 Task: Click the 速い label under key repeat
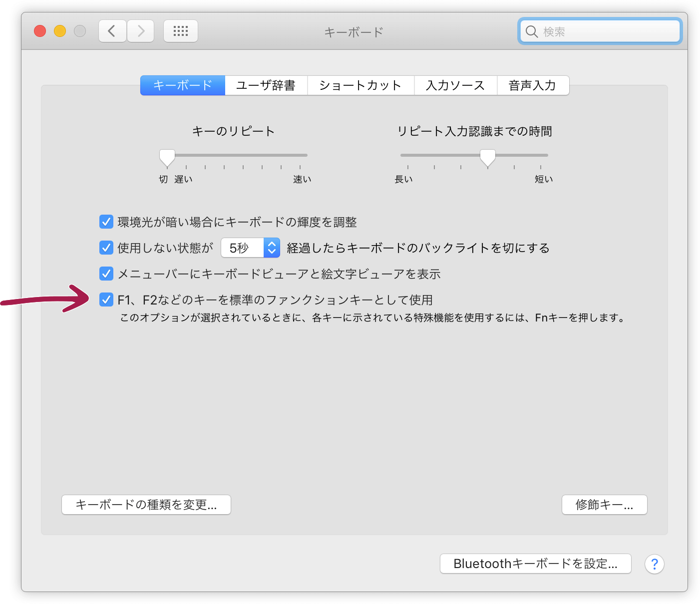tap(302, 179)
